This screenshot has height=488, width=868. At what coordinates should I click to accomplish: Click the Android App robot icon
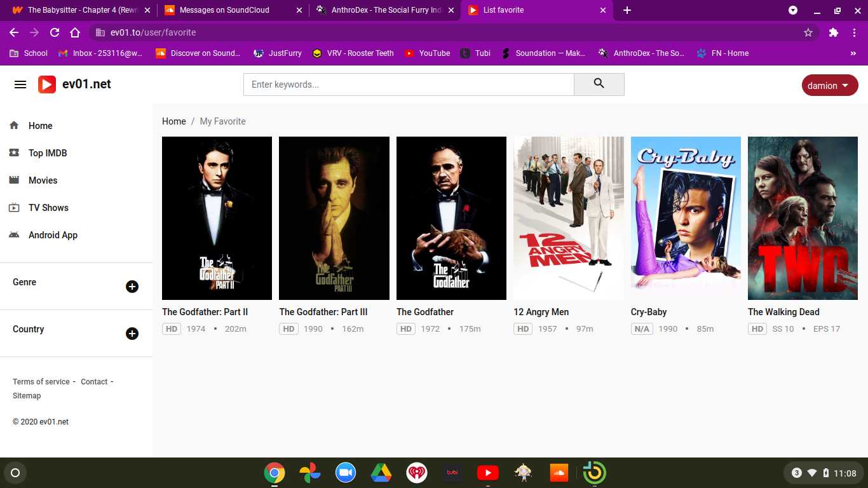[x=14, y=235]
